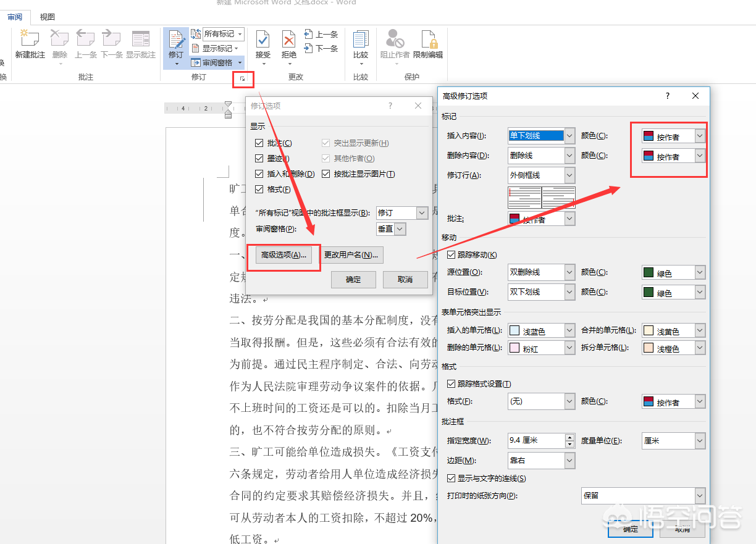
Task: Close the 高级修订选项 dialog
Action: [x=695, y=96]
